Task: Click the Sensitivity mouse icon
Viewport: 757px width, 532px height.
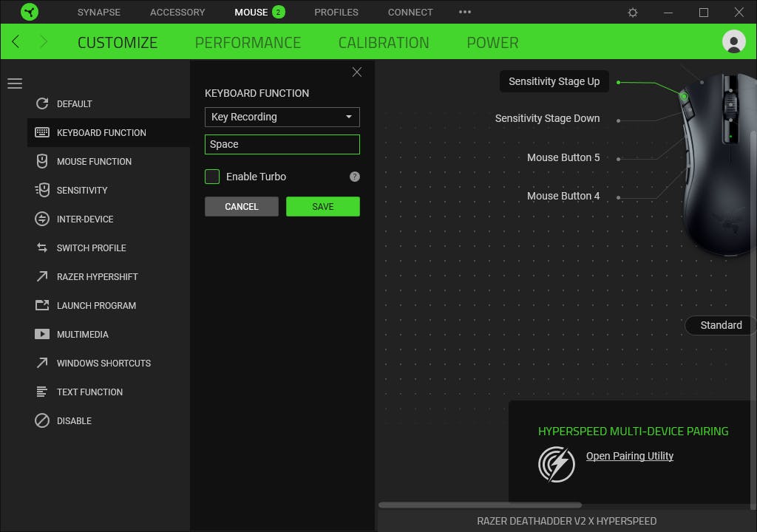Action: [x=42, y=190]
